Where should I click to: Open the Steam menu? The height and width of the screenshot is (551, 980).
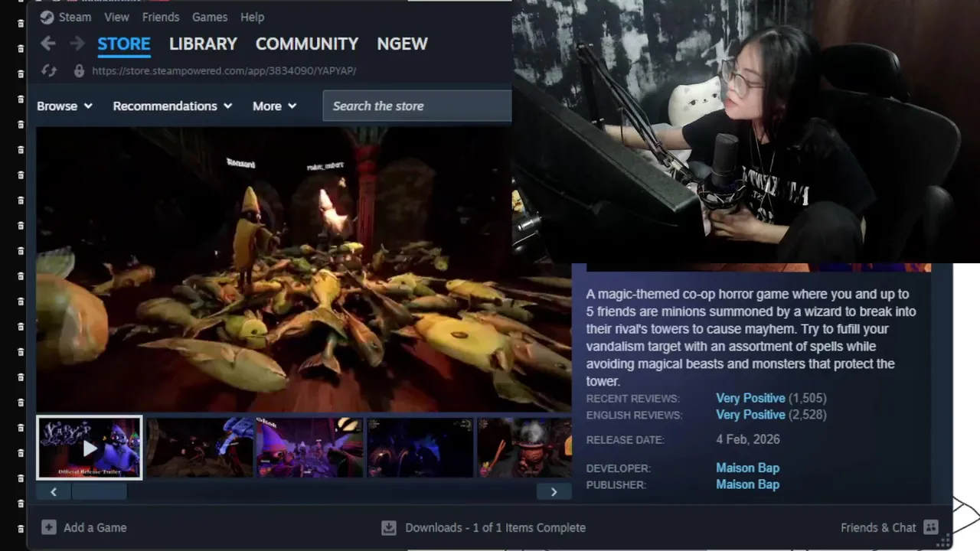click(x=75, y=17)
